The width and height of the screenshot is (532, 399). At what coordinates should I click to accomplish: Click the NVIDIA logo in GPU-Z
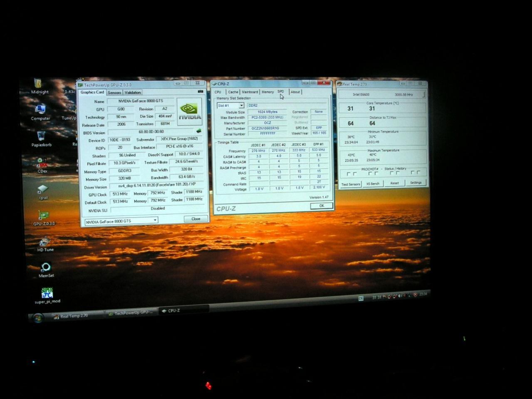click(x=190, y=112)
